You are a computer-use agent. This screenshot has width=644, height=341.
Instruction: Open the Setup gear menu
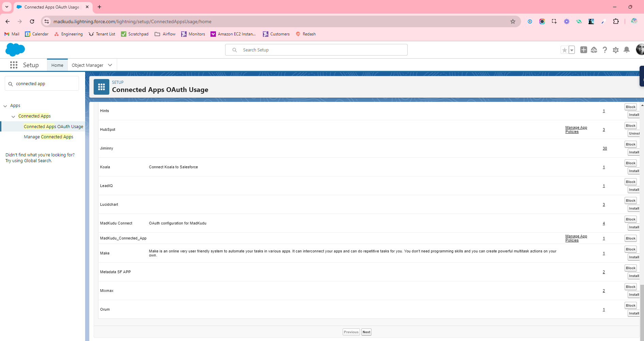616,50
